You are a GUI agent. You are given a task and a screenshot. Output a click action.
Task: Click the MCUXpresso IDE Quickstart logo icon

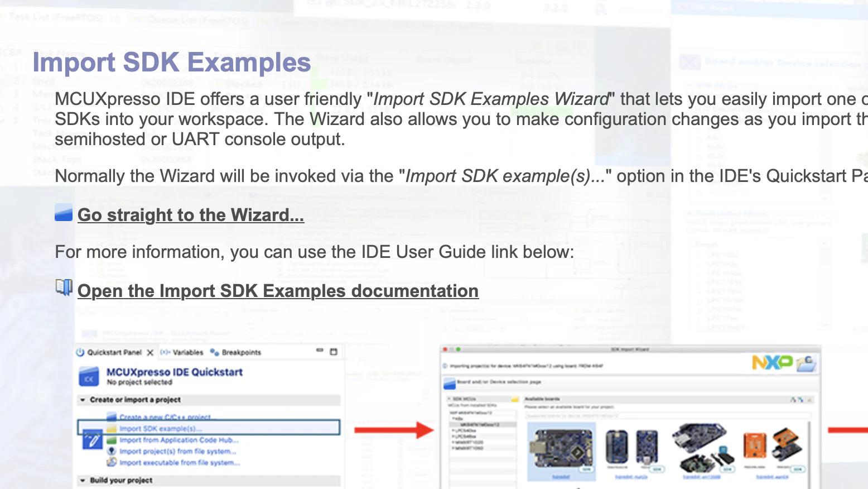pyautogui.click(x=89, y=377)
